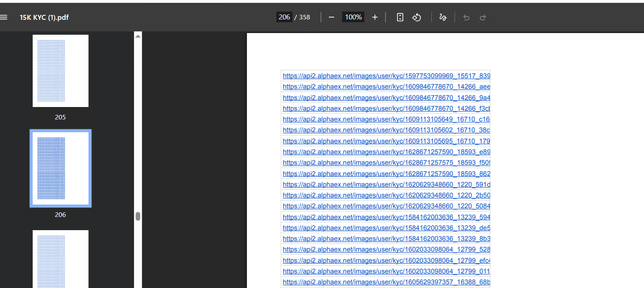Open the page 205 thumbnail

click(x=60, y=71)
